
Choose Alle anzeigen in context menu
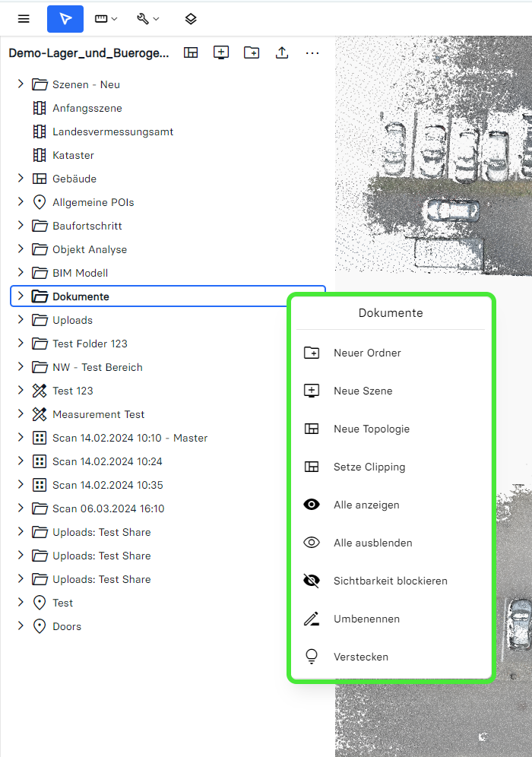coord(366,505)
